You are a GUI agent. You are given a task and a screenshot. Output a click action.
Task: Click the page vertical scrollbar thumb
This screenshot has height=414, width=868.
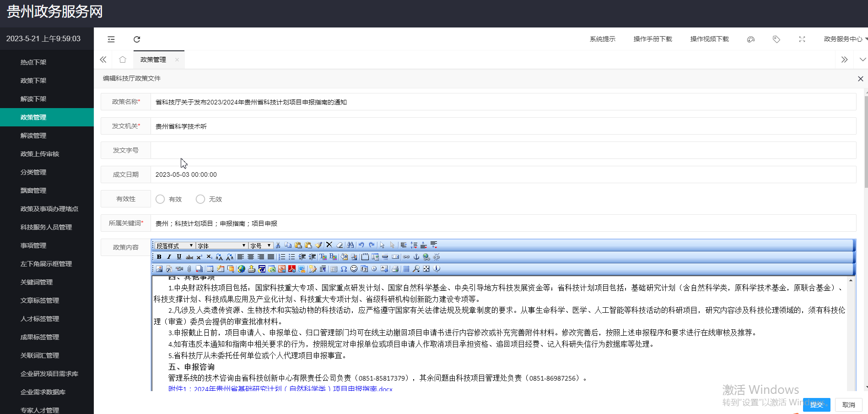click(866, 142)
